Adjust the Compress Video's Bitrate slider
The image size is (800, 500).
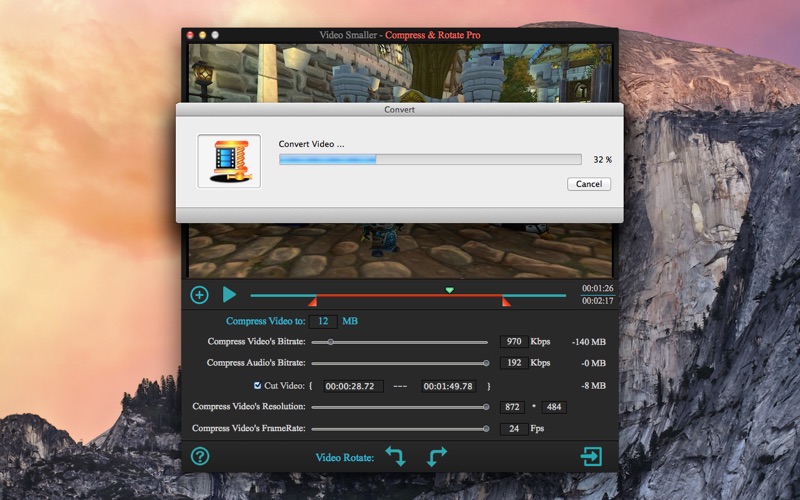tap(399, 342)
